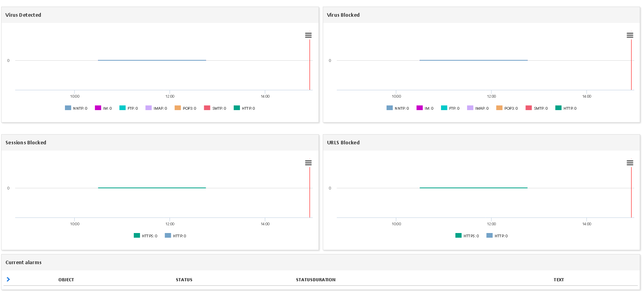Click the blue data line in Virus Detected
This screenshot has width=644, height=291.
click(x=152, y=60)
